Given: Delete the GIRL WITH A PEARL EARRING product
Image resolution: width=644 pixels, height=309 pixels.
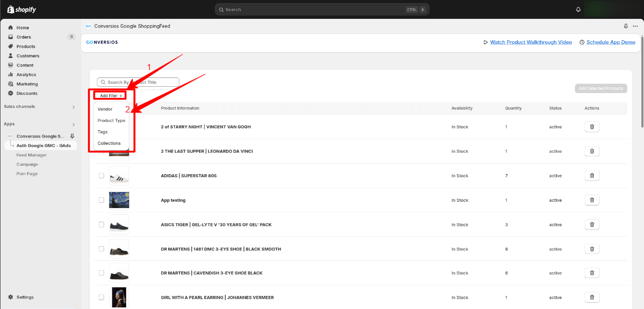Looking at the screenshot, I should coord(592,297).
